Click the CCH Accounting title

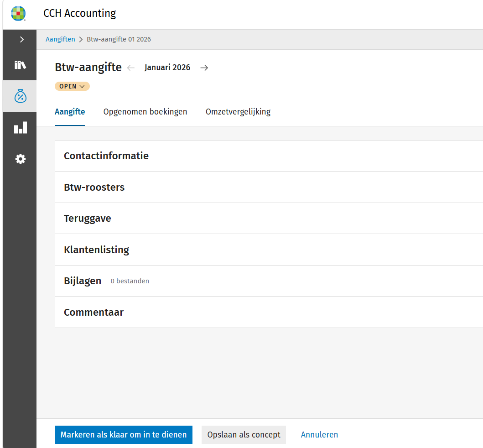(x=79, y=13)
